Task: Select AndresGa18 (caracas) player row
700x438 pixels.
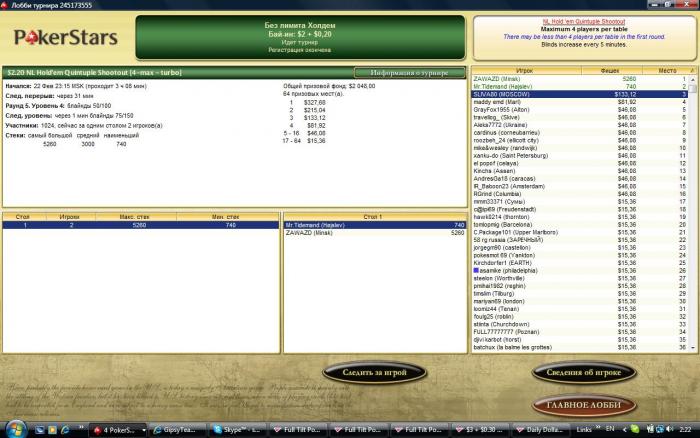Action: [x=579, y=179]
